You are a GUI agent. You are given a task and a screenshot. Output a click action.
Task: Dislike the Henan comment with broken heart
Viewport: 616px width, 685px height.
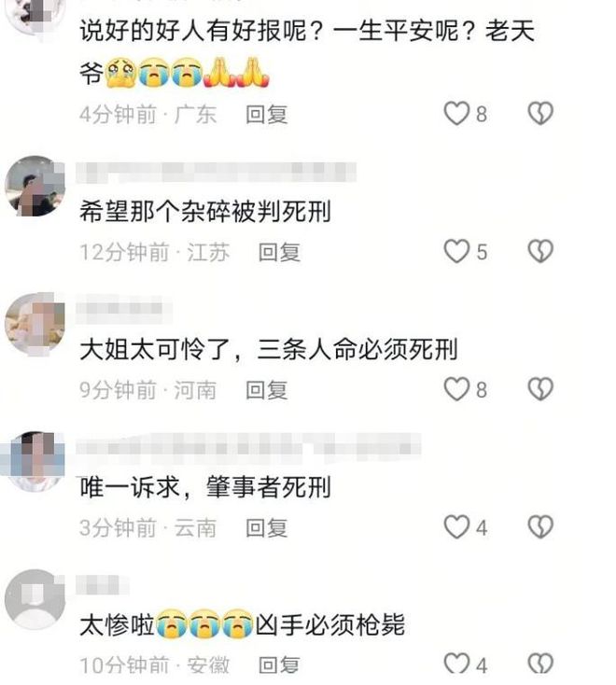pyautogui.click(x=540, y=389)
